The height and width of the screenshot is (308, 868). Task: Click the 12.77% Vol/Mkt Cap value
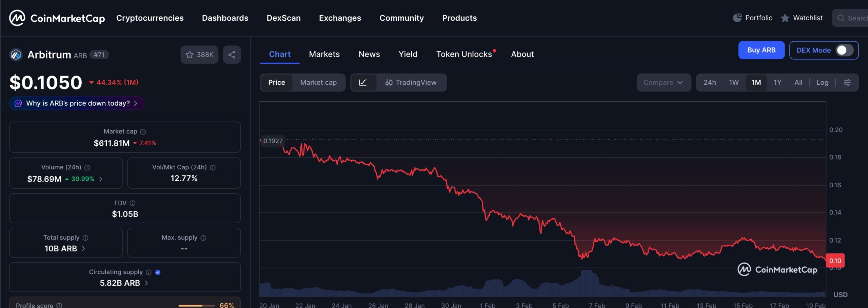click(184, 178)
